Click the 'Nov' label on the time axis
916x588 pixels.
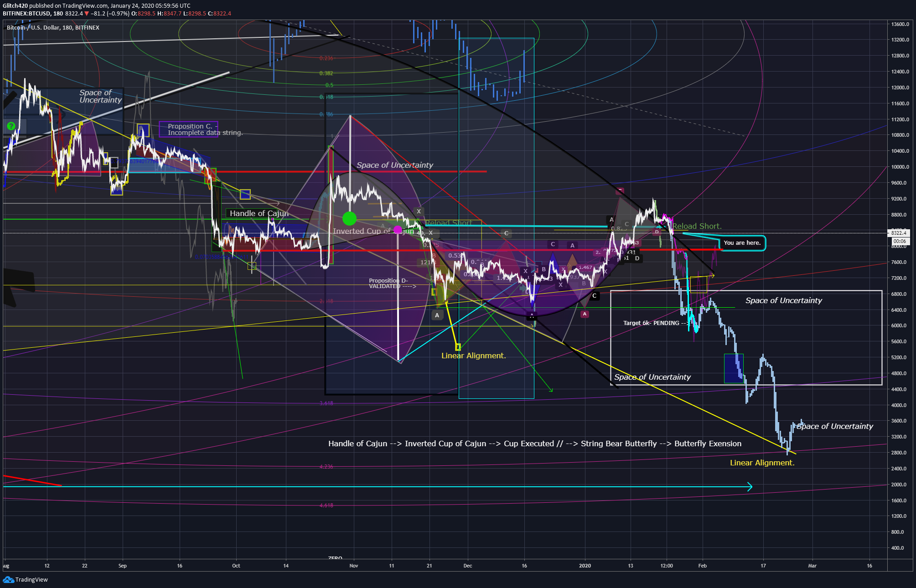click(x=354, y=566)
